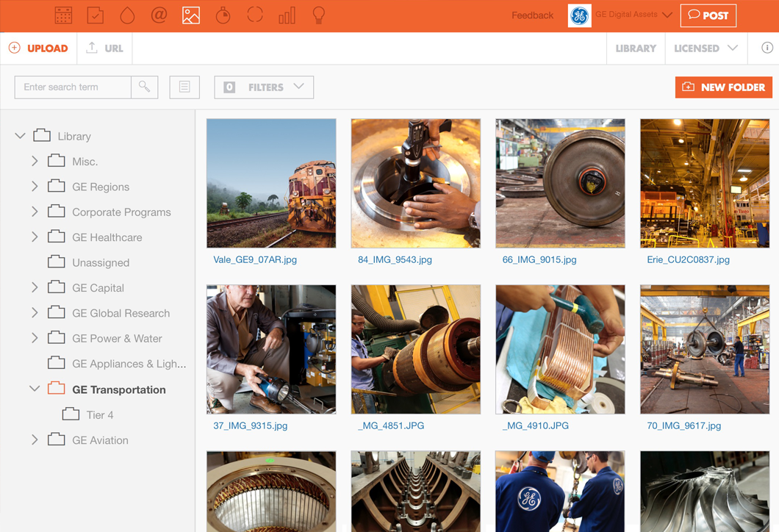This screenshot has height=532, width=779.
Task: Open the Erie_CU2C0837.jpg file link
Action: coord(688,259)
